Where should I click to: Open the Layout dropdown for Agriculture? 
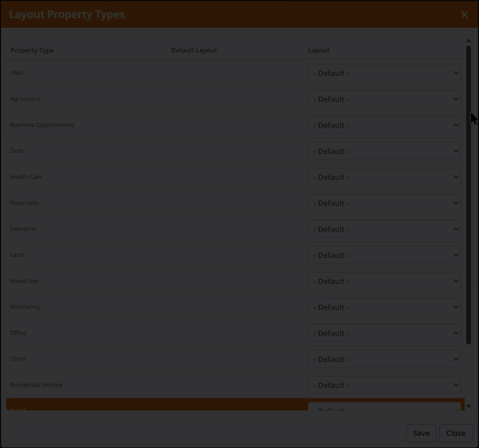tap(384, 99)
